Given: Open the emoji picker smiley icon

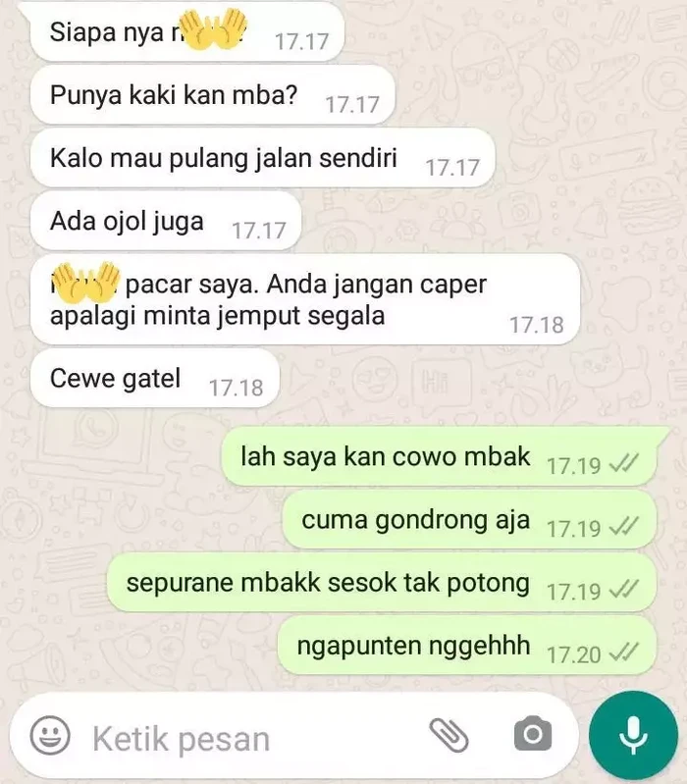Looking at the screenshot, I should (50, 735).
